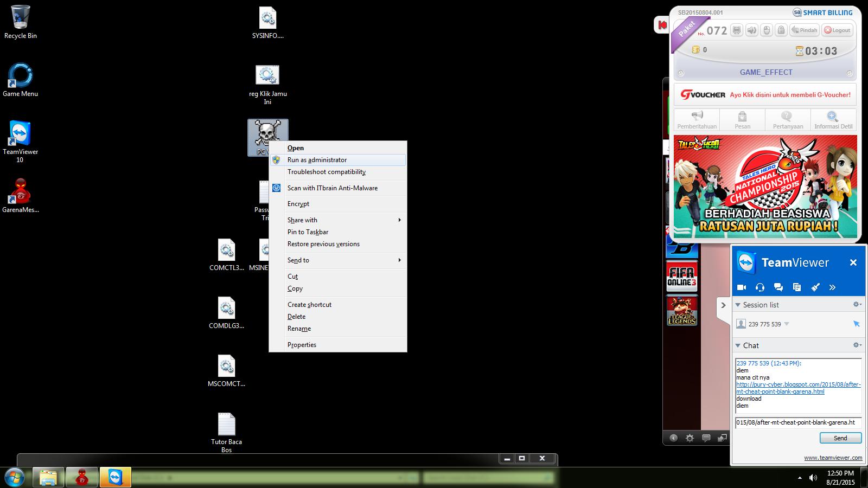This screenshot has height=488, width=868.
Task: Select Encrypt from context menu
Action: coord(338,204)
